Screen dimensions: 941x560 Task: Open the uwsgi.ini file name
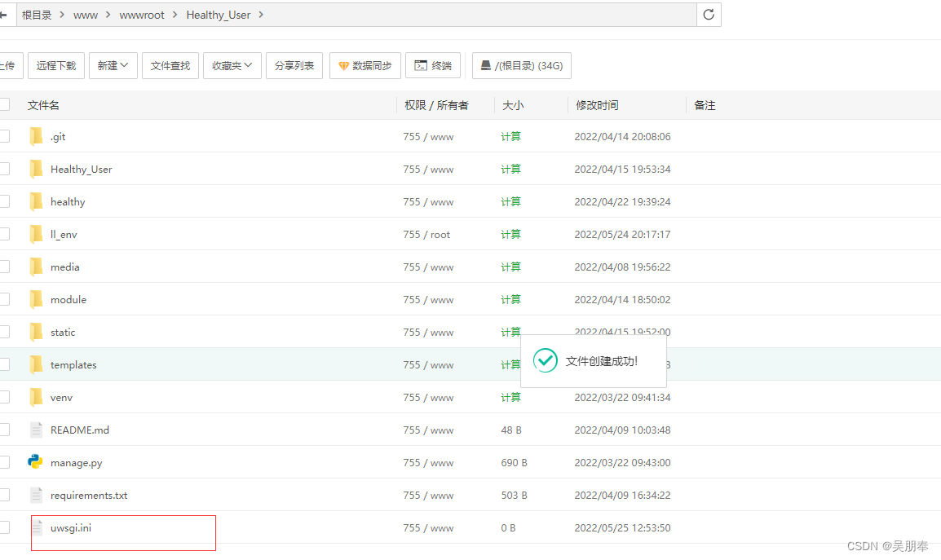[71, 527]
